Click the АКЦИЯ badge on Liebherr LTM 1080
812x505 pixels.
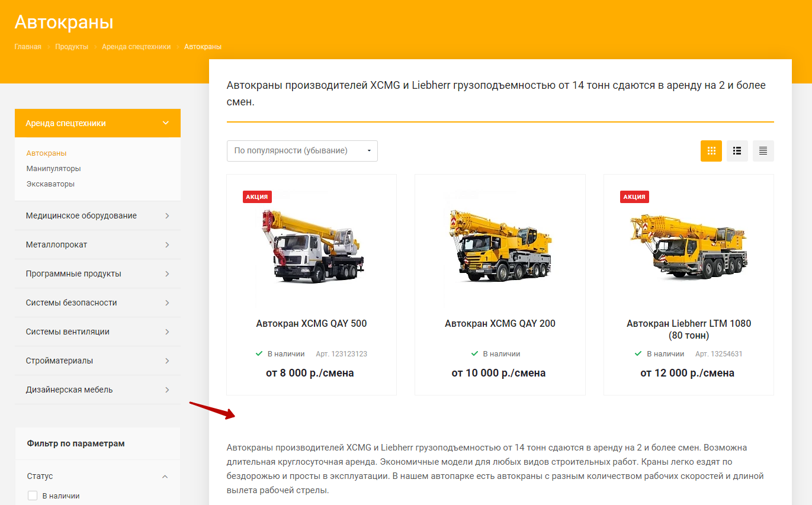click(634, 197)
